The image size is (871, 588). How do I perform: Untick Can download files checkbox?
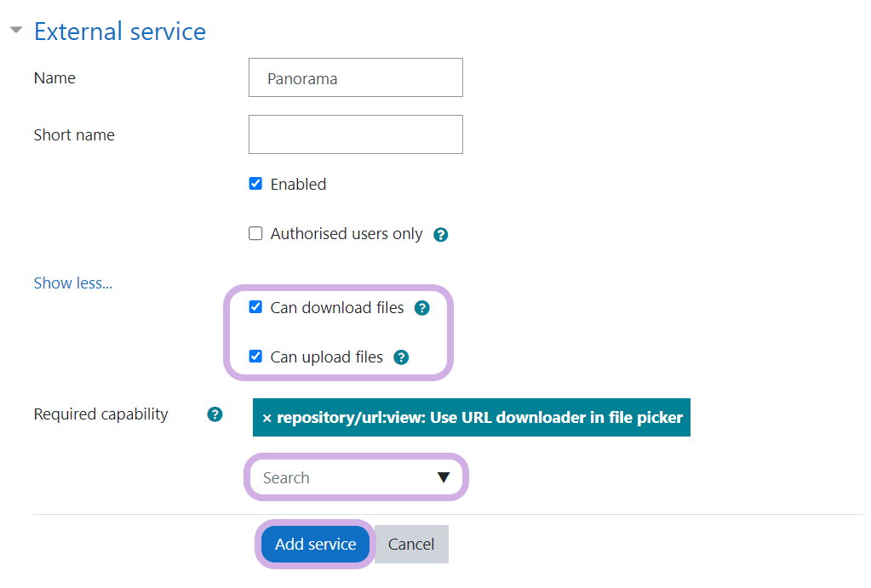[255, 307]
